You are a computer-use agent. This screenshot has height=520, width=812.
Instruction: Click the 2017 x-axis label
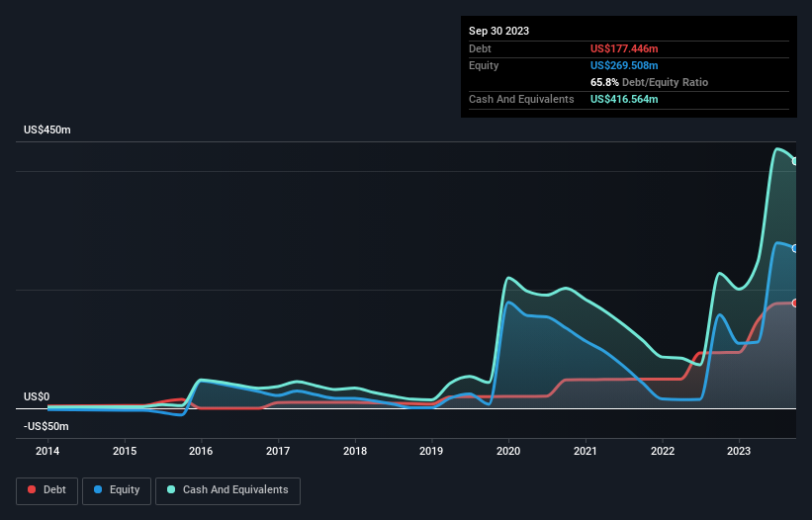(x=278, y=451)
